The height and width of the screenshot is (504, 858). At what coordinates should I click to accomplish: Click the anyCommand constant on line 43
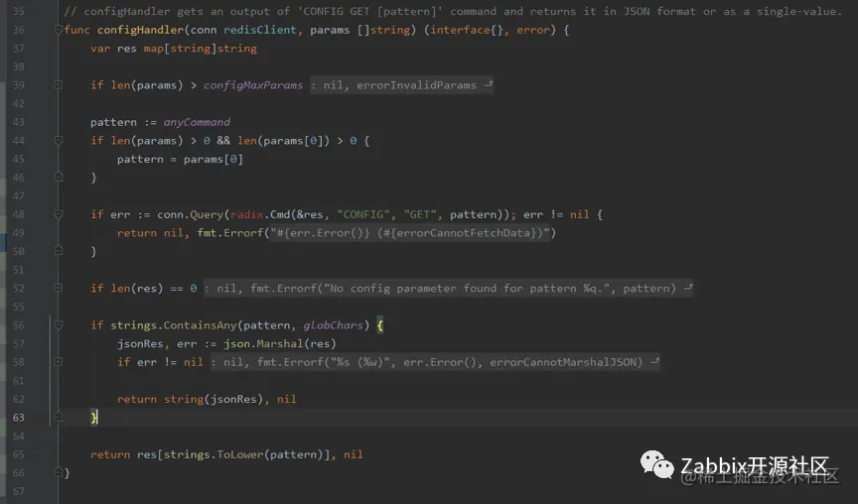pos(197,122)
